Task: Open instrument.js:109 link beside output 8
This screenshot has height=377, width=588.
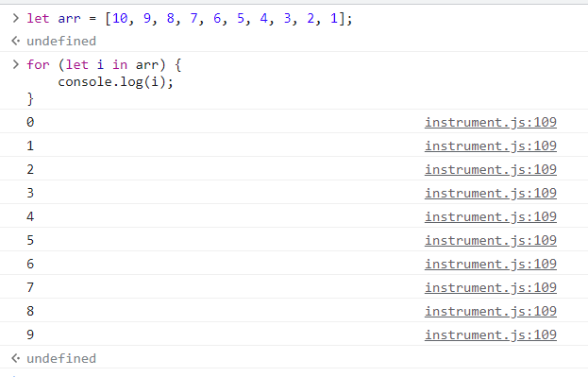Action: point(491,312)
